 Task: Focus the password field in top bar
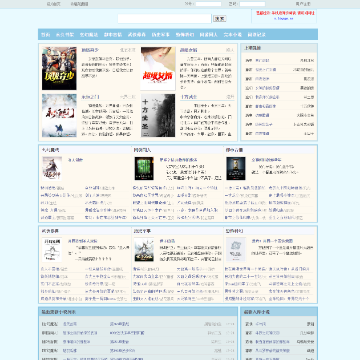click(x=252, y=4)
